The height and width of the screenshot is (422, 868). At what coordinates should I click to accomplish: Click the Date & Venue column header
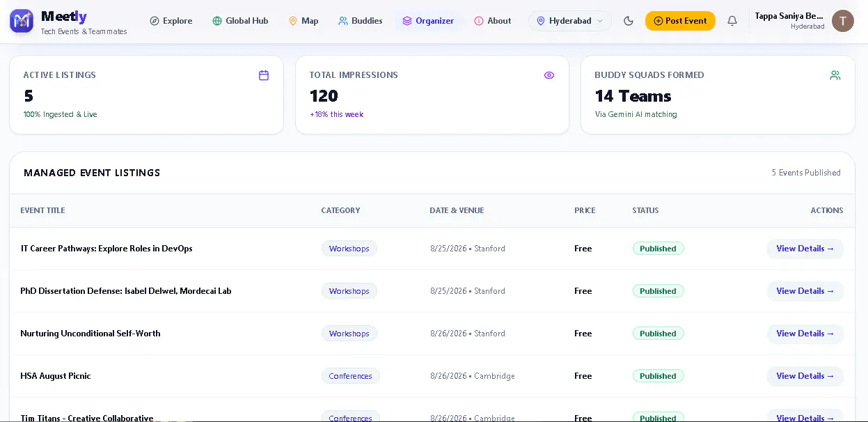pyautogui.click(x=457, y=210)
